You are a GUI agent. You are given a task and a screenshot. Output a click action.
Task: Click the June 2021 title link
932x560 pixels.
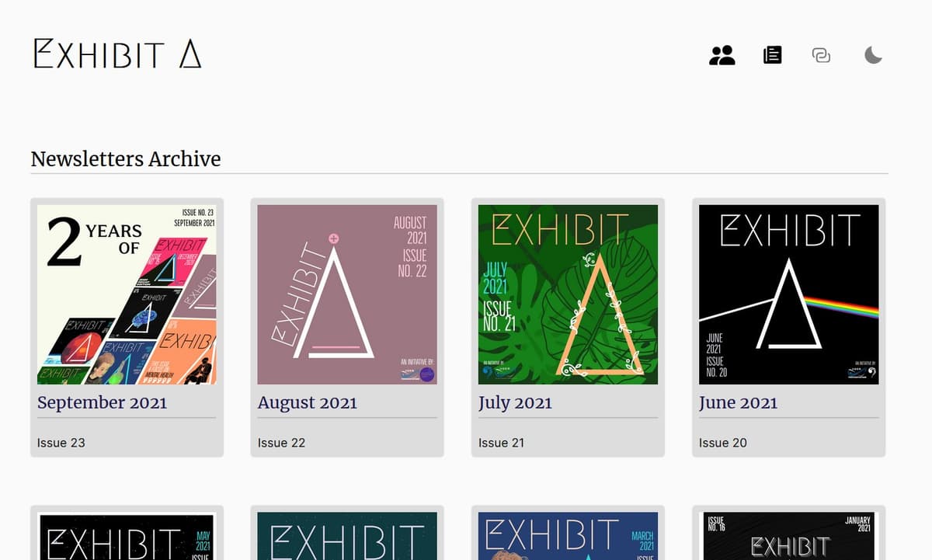click(x=738, y=402)
